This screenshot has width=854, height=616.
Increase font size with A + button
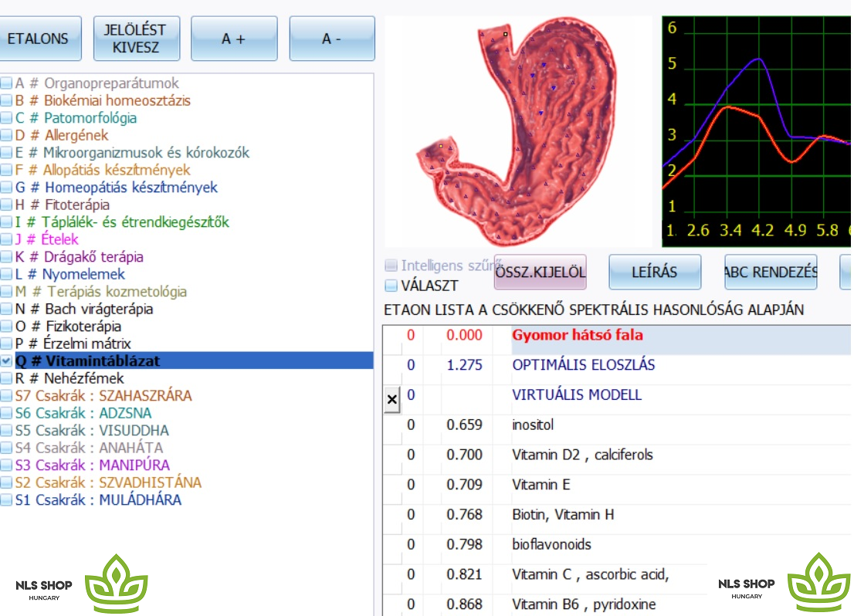point(234,39)
